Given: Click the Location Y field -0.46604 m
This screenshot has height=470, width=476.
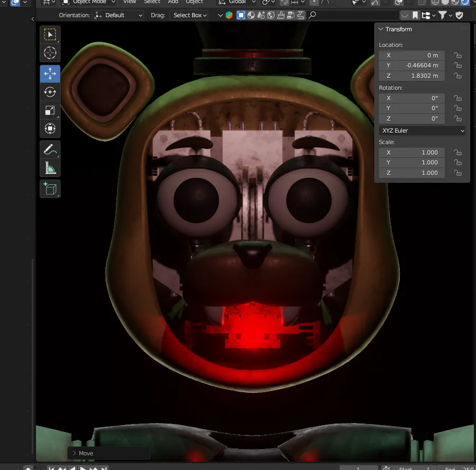Looking at the screenshot, I should 411,65.
